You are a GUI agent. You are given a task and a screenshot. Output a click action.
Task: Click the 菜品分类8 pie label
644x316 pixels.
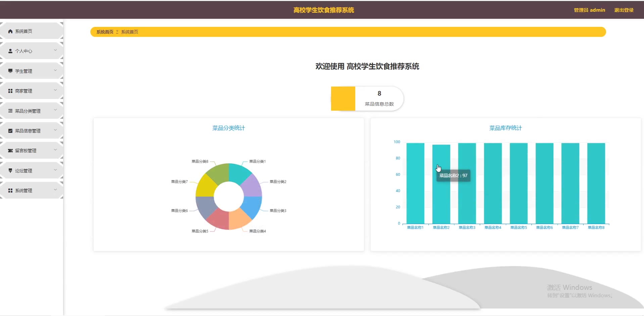click(200, 161)
